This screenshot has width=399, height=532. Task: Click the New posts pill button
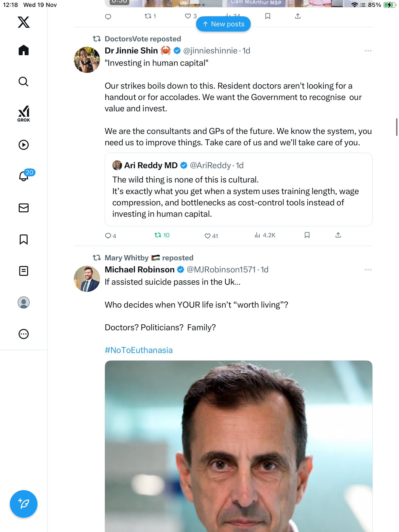tap(223, 24)
